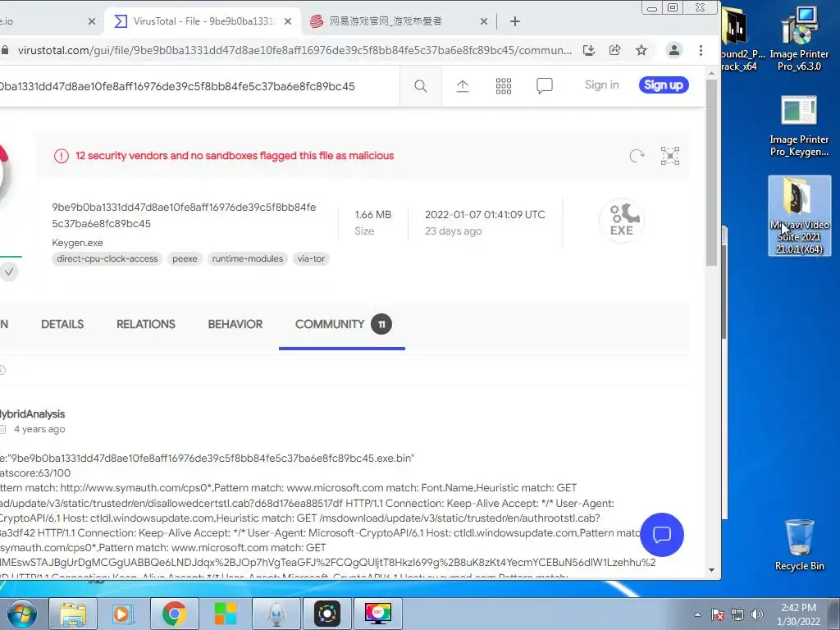Click the reanalyze refresh icon
This screenshot has height=630, width=840.
(x=637, y=156)
